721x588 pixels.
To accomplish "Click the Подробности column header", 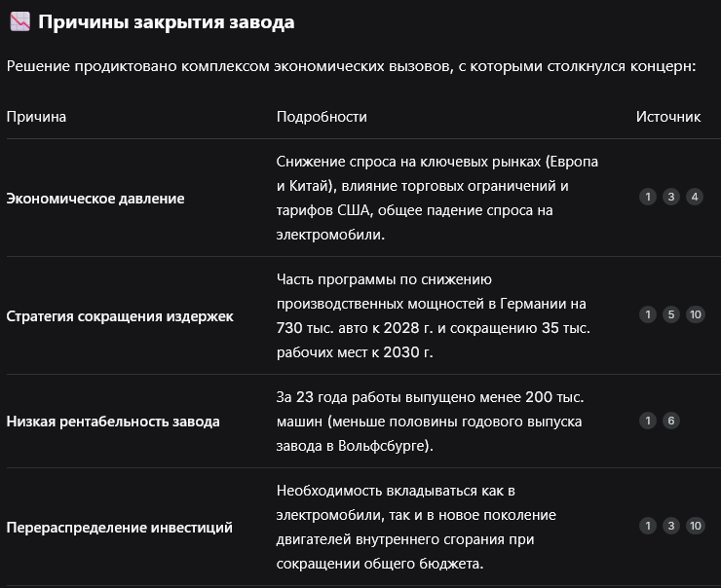I will tap(322, 117).
